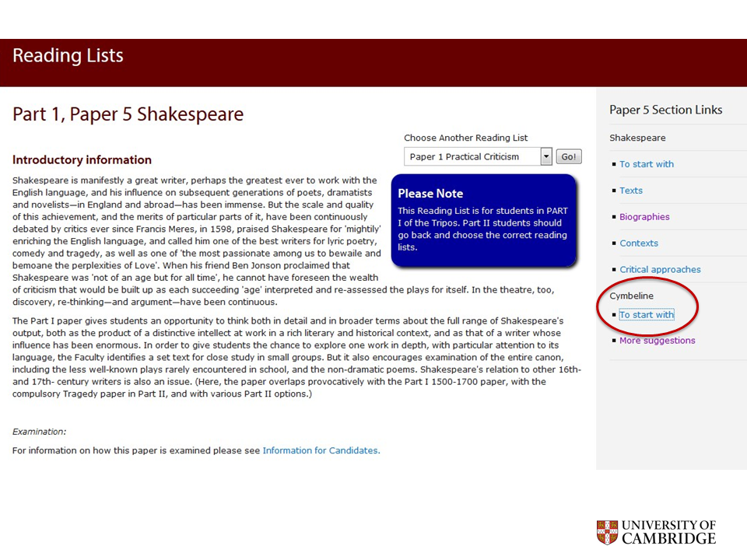The height and width of the screenshot is (560, 747).
Task: Open 'To start with' under Cymbeline
Action: [x=646, y=315]
